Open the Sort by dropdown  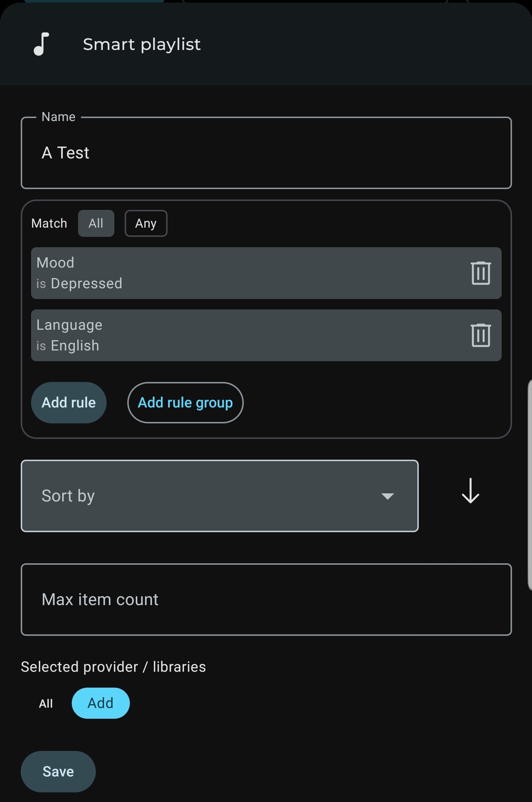click(220, 496)
